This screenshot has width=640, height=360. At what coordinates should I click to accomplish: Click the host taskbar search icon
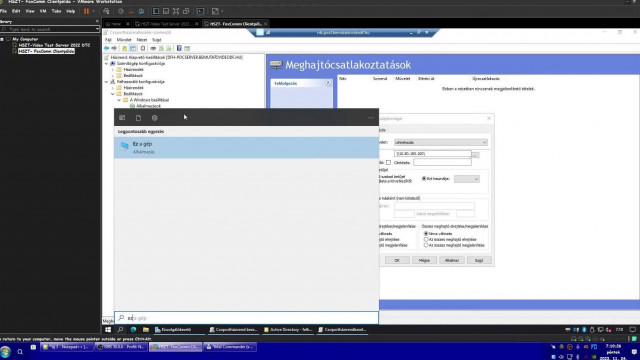coord(20,352)
